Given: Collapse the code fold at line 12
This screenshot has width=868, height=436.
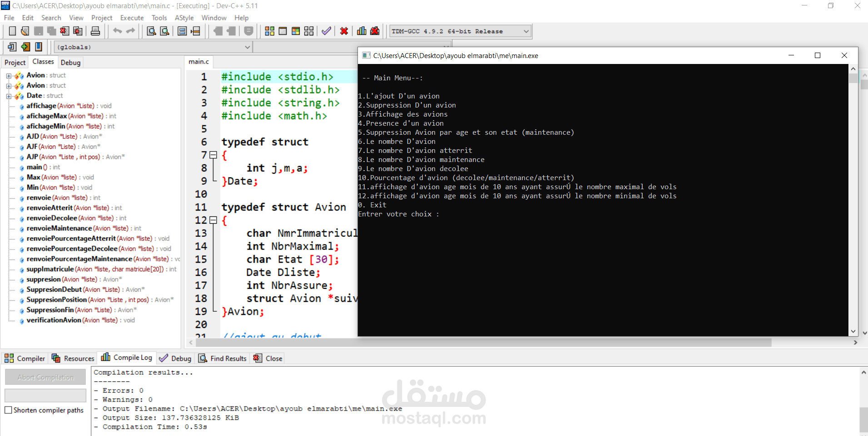Looking at the screenshot, I should [213, 220].
